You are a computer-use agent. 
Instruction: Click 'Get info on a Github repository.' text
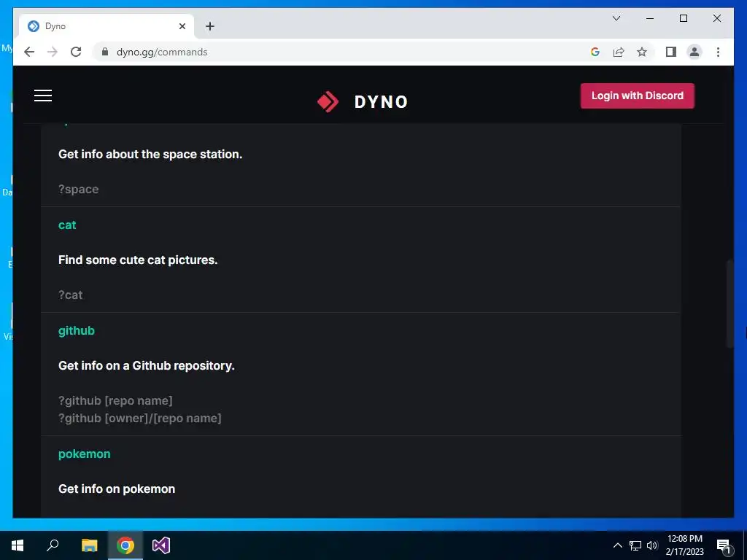(x=146, y=366)
